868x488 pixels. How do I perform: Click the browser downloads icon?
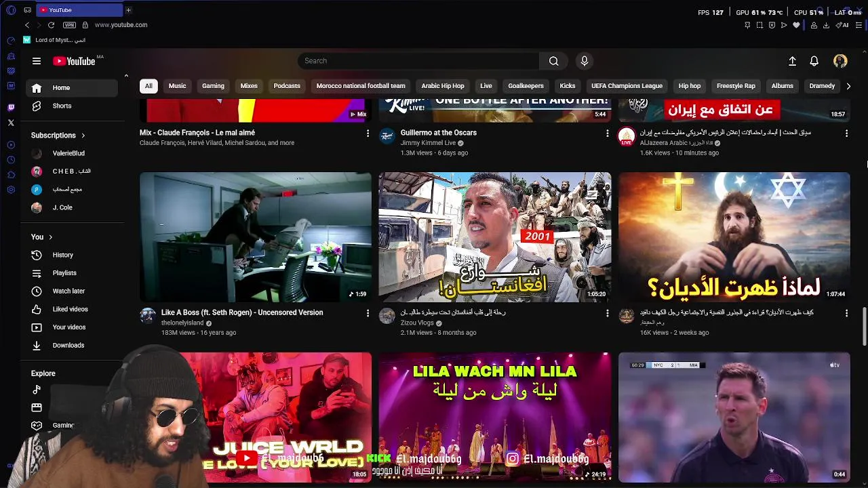click(826, 25)
